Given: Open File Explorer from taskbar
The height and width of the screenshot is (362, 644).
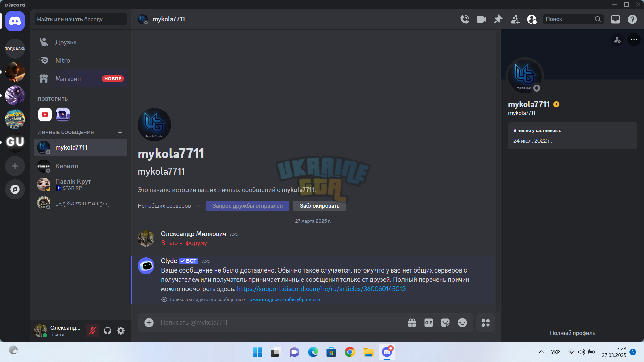Looking at the screenshot, I should click(x=368, y=352).
